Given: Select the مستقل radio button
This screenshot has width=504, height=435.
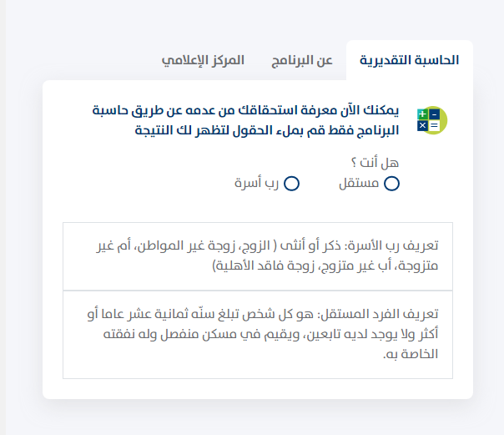Looking at the screenshot, I should pyautogui.click(x=392, y=184).
